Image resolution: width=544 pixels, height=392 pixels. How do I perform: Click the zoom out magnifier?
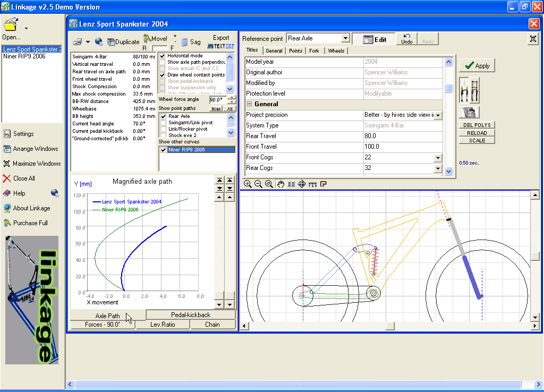point(259,184)
